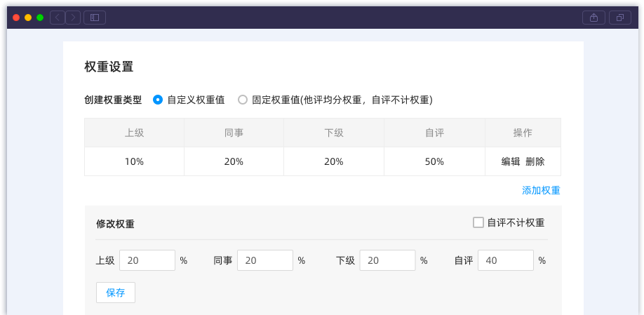Check the 自评不计权重 checkbox
The width and height of the screenshot is (644, 315).
(478, 222)
